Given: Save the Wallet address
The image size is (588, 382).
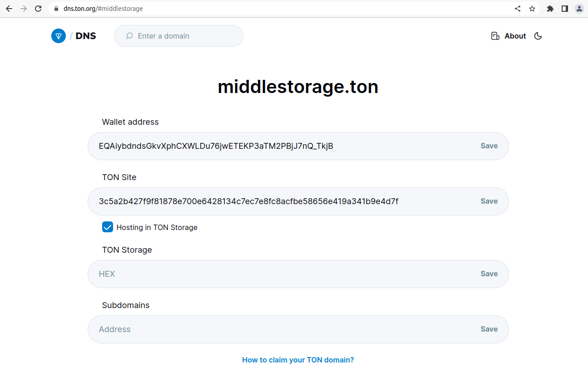Looking at the screenshot, I should coord(489,146).
